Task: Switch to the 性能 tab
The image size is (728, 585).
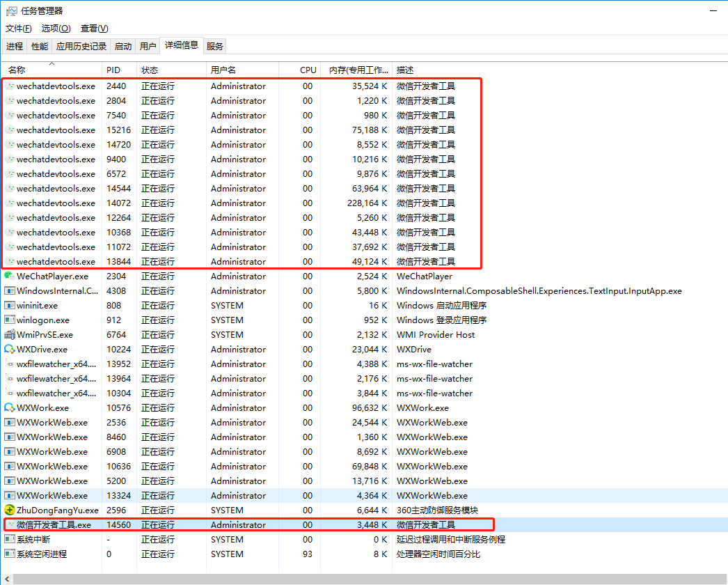Action: [x=40, y=47]
